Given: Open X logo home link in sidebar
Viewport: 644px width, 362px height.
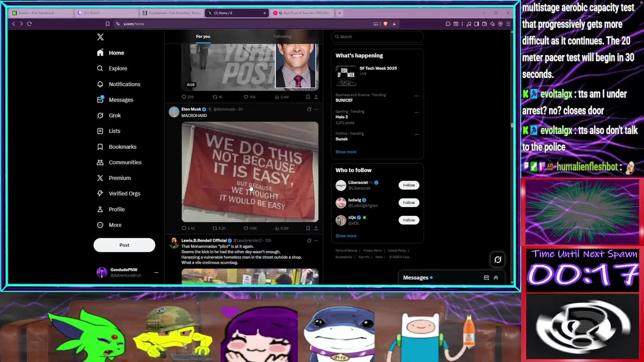Looking at the screenshot, I should (100, 37).
